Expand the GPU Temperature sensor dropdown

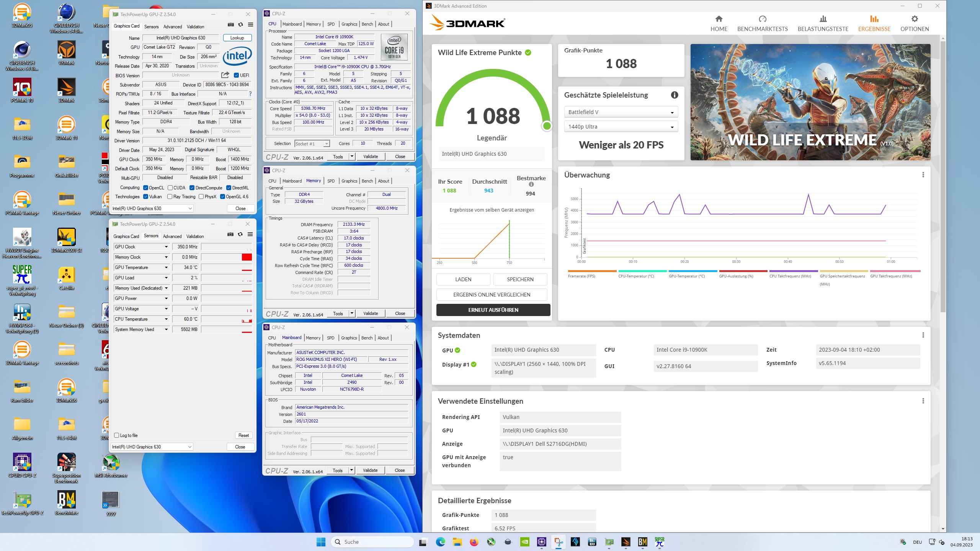click(166, 267)
